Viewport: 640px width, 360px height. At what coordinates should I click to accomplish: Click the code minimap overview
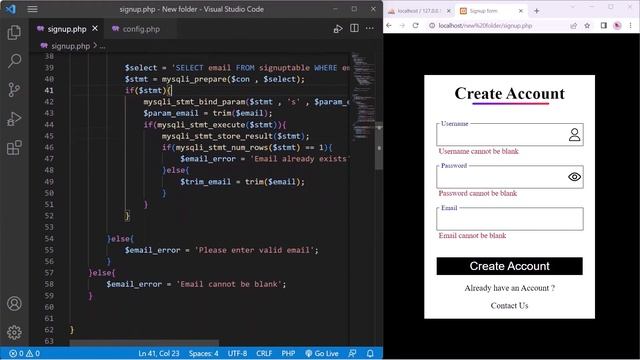[x=362, y=96]
